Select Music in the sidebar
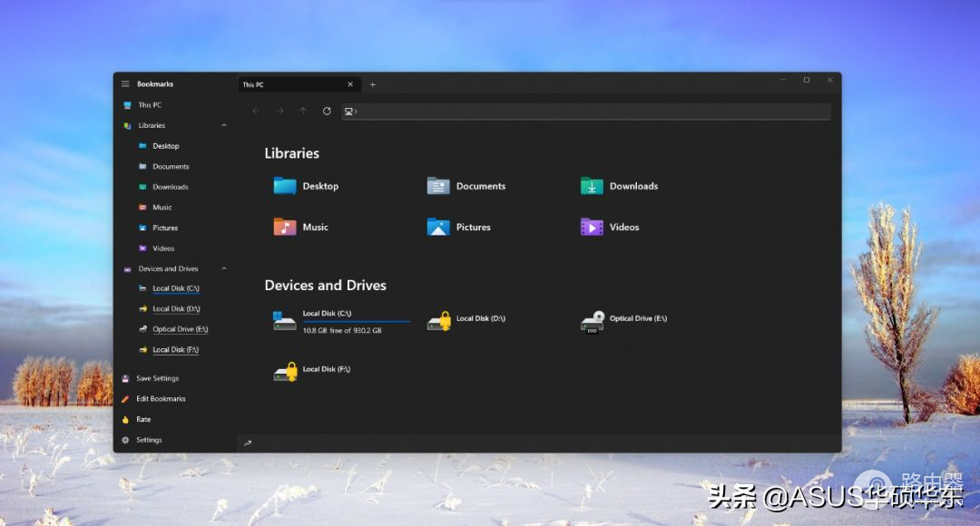 (x=162, y=208)
